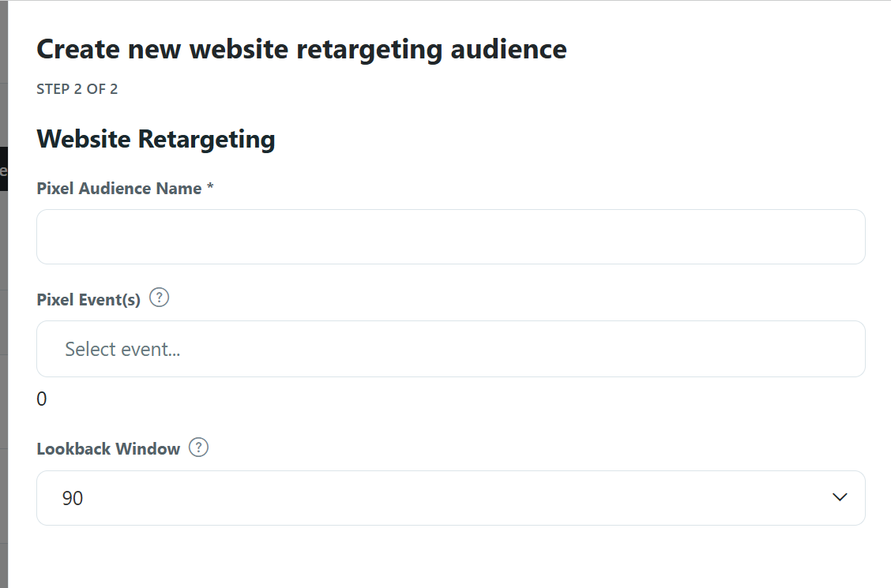
Task: Click the Pixel Audience Name input field
Action: 450,237
